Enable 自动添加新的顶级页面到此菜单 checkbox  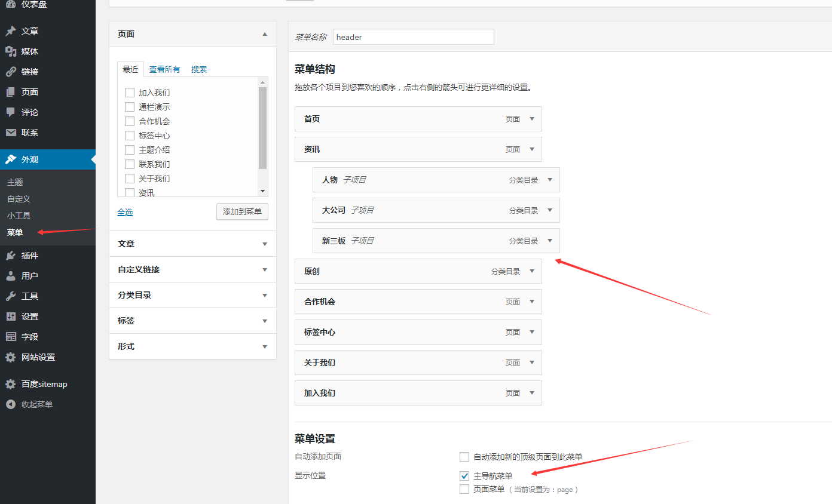point(464,457)
